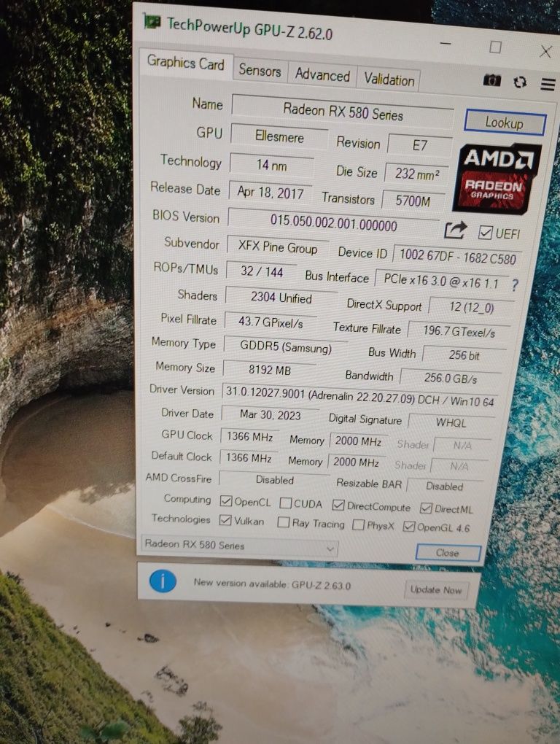Viewport: 560px width, 744px height.
Task: Switch to the Graphics Card tab
Action: [x=185, y=63]
